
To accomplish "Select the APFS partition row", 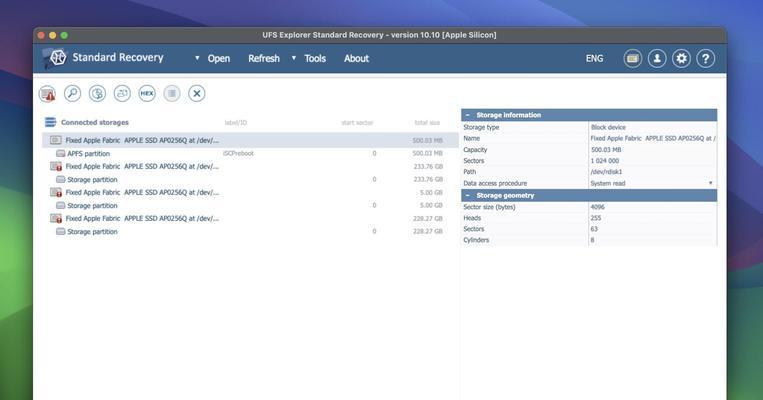I will click(x=250, y=153).
